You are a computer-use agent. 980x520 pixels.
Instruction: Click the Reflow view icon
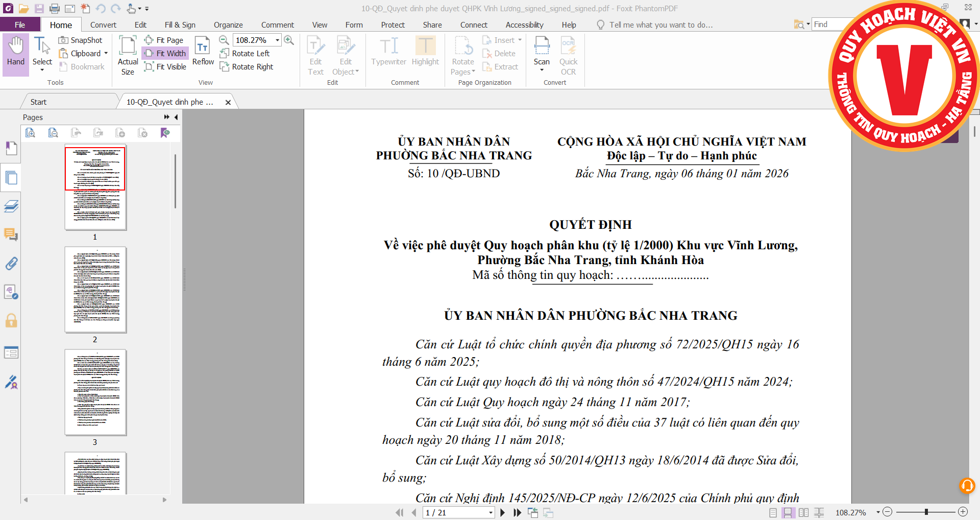tap(203, 52)
